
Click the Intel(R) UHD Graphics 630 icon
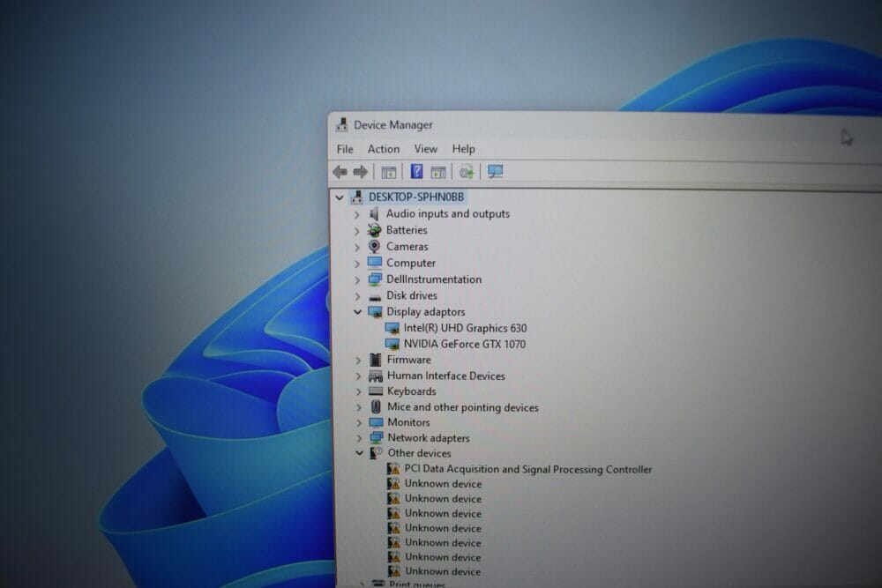pos(392,328)
